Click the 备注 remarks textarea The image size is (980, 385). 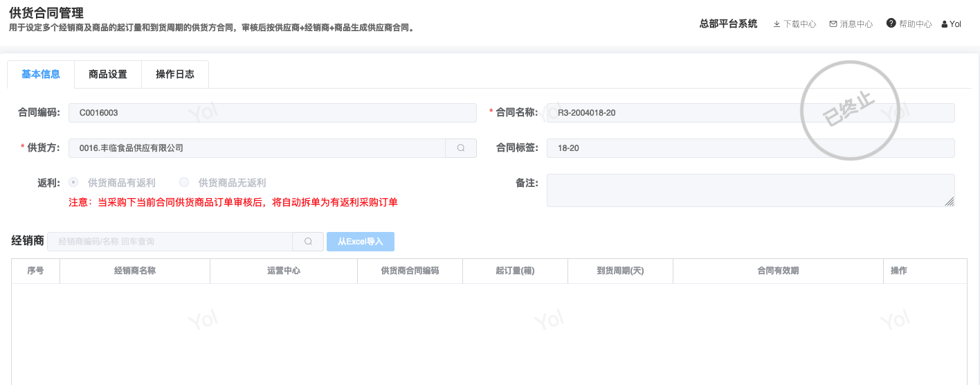[751, 190]
